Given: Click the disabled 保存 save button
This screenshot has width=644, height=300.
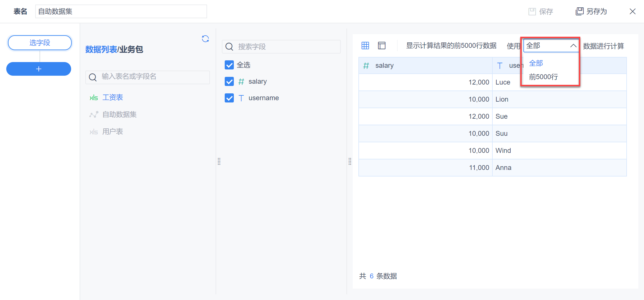Looking at the screenshot, I should coord(541,11).
